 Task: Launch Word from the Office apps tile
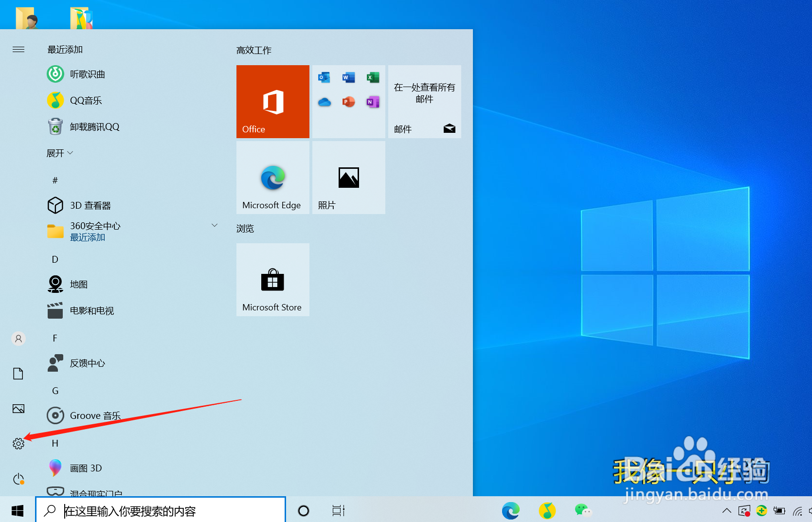pyautogui.click(x=348, y=77)
